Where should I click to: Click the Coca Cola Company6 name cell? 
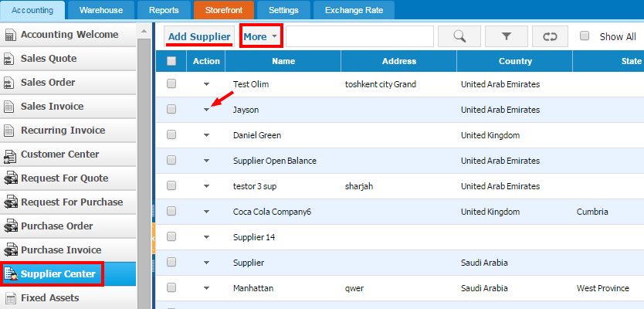(x=273, y=212)
